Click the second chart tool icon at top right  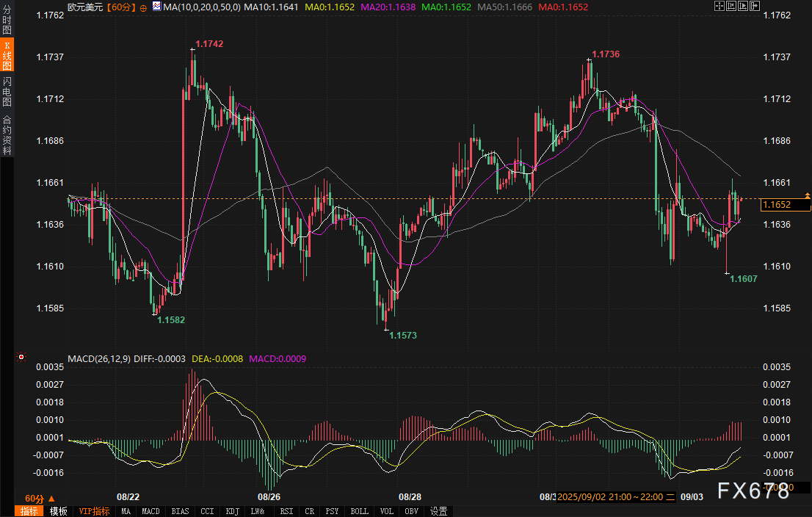coord(731,6)
